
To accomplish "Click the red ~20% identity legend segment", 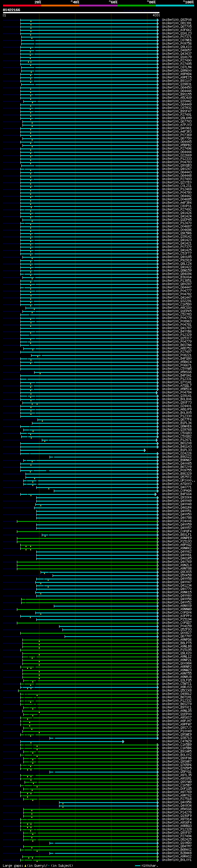I will tap(22, 6).
